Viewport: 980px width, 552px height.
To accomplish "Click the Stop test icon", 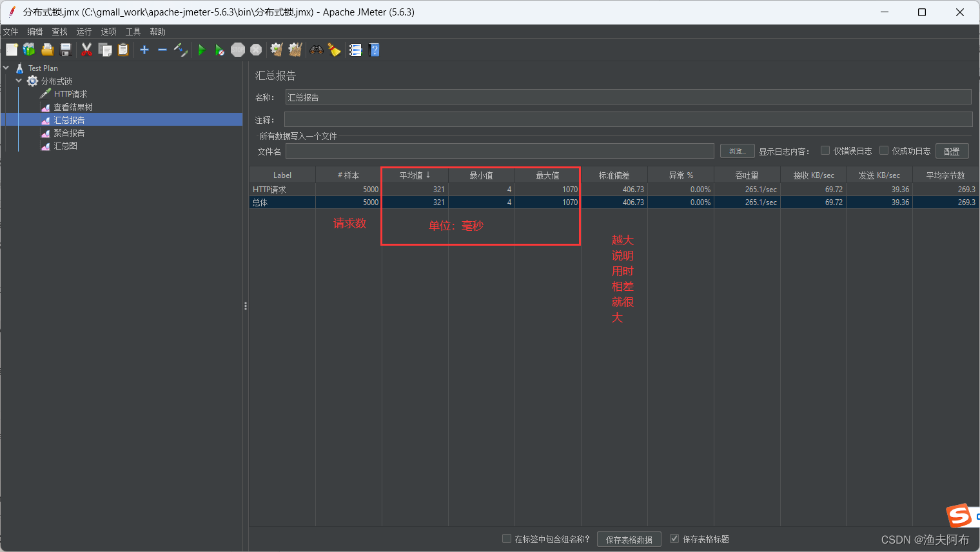I will (238, 50).
